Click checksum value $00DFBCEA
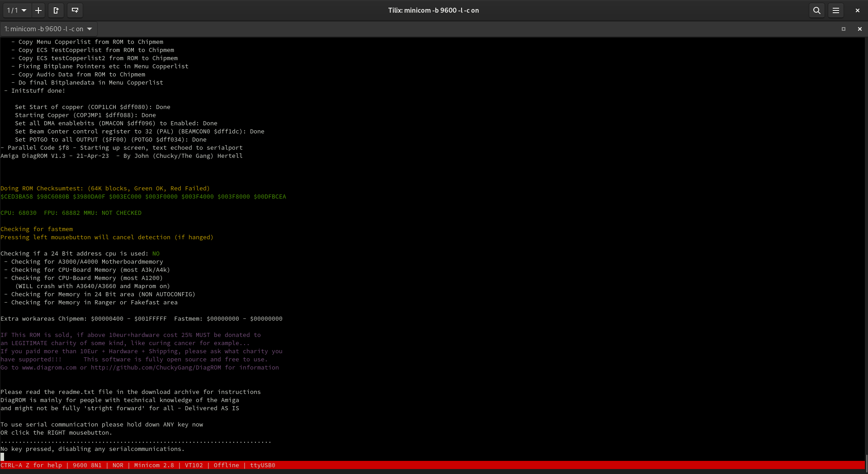The image size is (868, 474). (x=270, y=196)
